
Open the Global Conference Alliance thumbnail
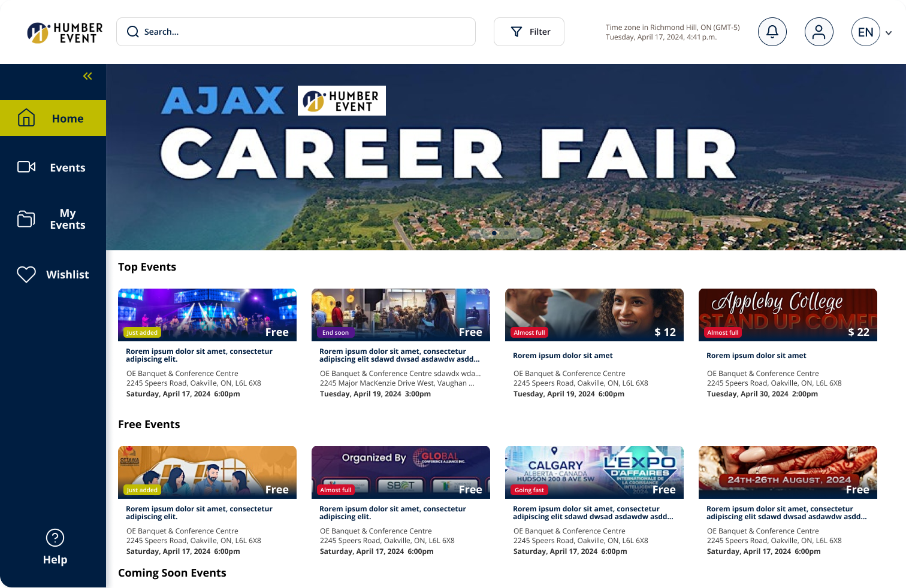[x=401, y=472]
